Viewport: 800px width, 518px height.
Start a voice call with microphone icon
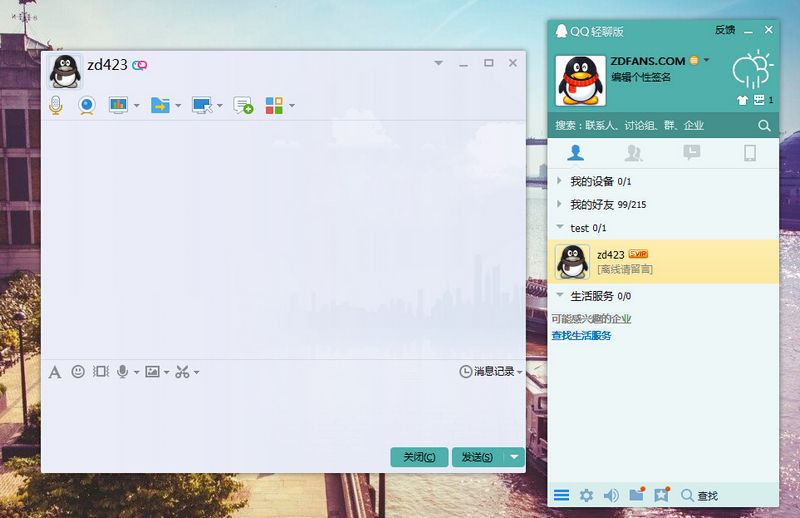coord(56,105)
